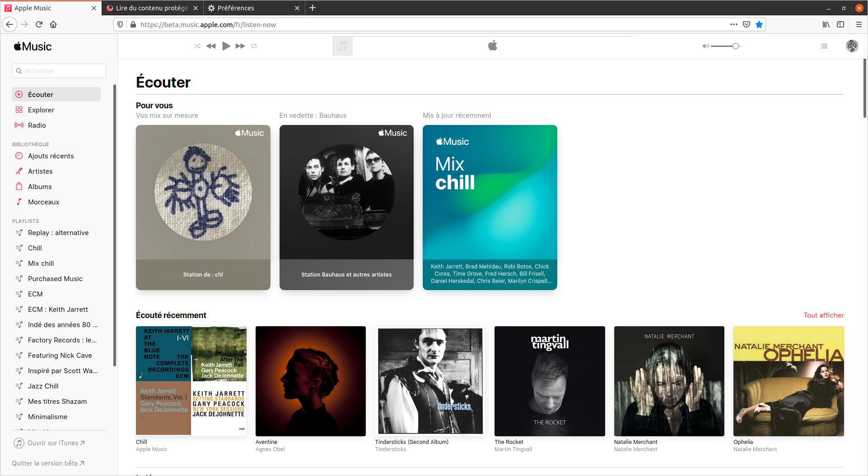Open the Firefox hamburger menu
This screenshot has width=868, height=476.
[859, 25]
